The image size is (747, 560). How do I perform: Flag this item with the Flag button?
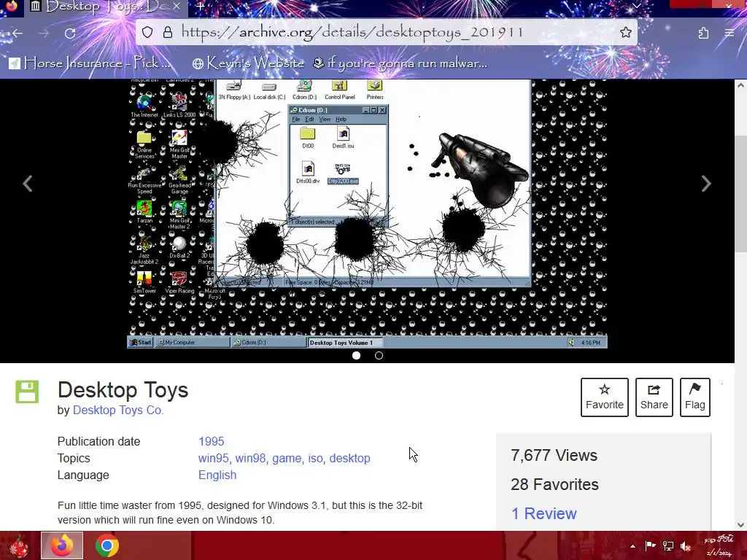pos(695,397)
